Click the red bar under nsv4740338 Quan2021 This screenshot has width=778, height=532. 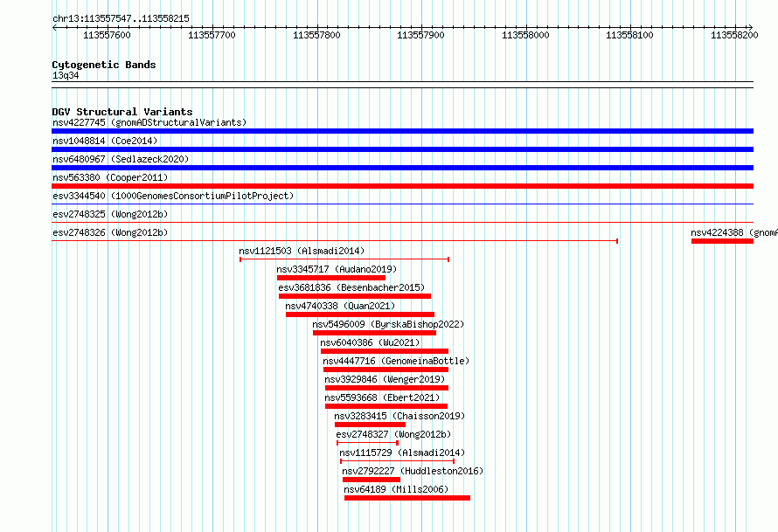(360, 314)
